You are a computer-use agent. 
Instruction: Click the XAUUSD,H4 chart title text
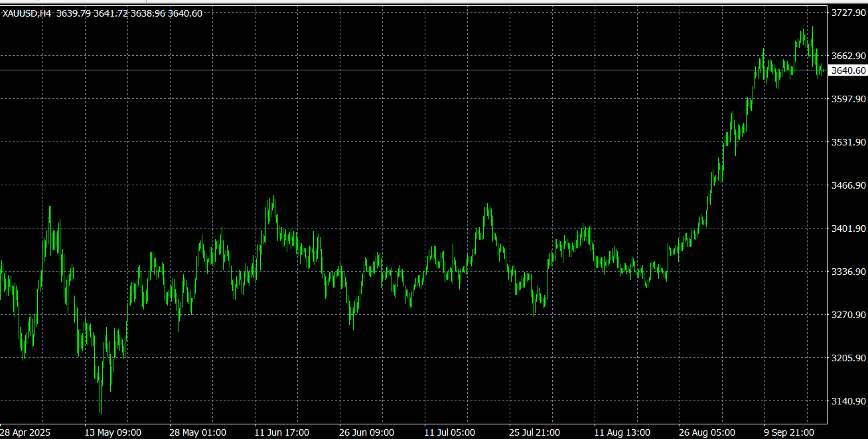27,13
